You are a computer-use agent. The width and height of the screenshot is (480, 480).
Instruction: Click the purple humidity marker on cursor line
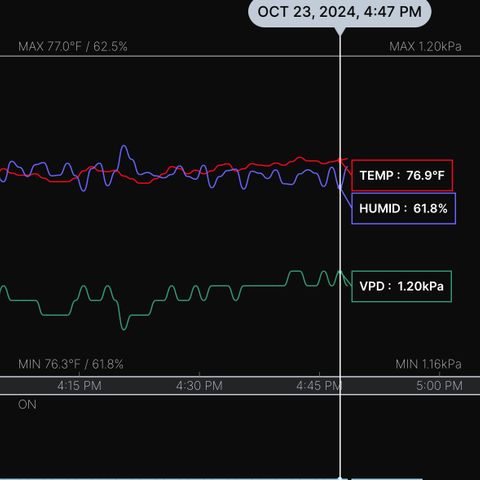[340, 187]
